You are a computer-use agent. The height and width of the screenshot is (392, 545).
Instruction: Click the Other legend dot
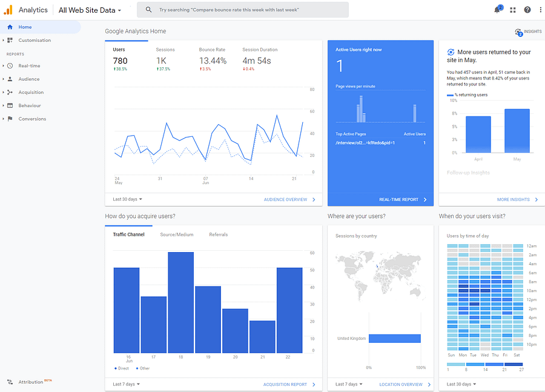[x=137, y=368]
